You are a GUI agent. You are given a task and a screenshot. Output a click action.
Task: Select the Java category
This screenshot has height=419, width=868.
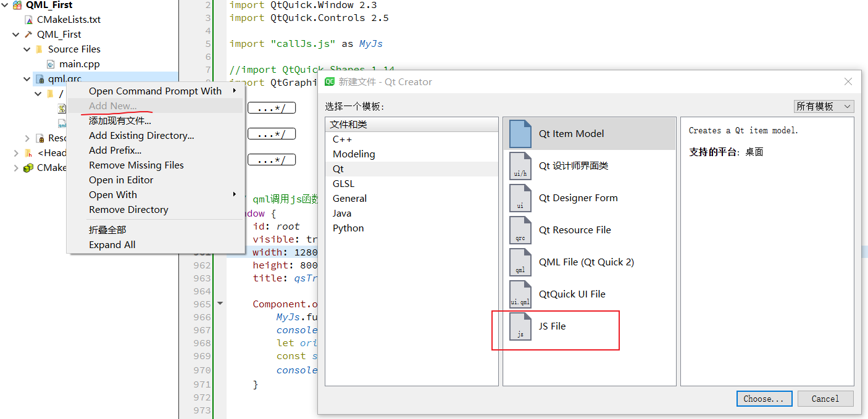pos(412,214)
